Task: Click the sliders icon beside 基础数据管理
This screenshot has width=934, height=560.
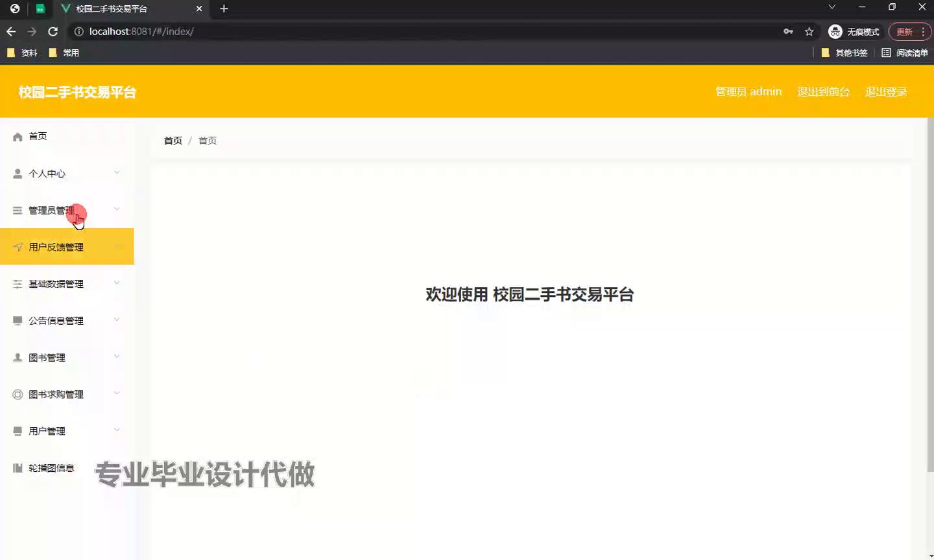Action: point(18,284)
